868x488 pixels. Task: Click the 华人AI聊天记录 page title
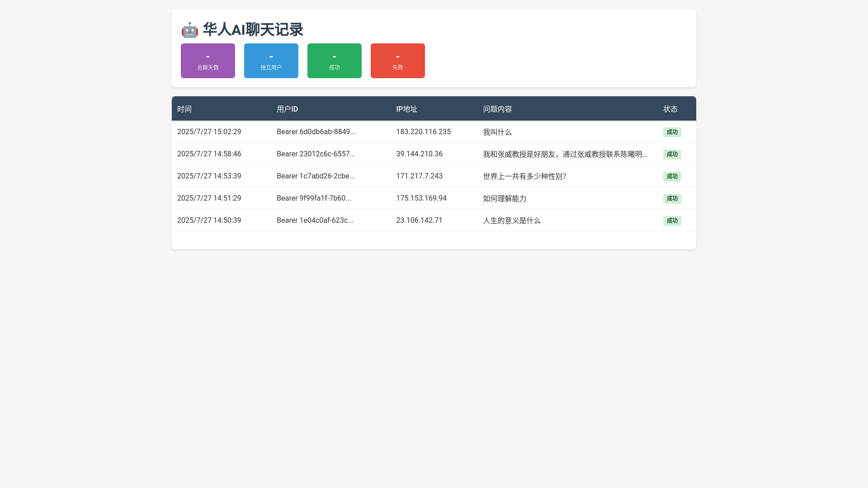click(253, 30)
